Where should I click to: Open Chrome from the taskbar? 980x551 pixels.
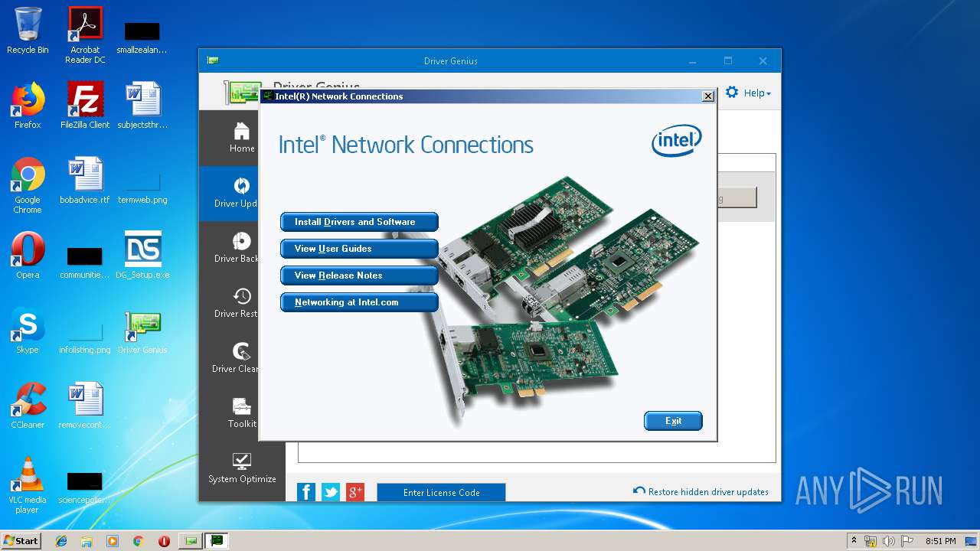[x=139, y=541]
